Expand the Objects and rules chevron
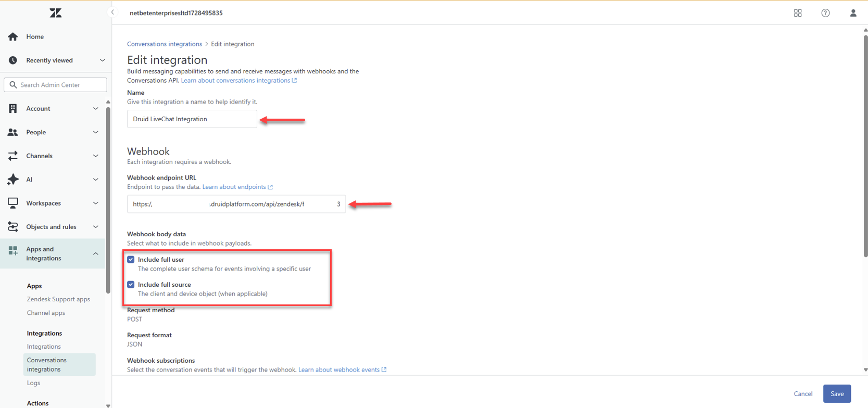The height and width of the screenshot is (408, 868). click(95, 227)
